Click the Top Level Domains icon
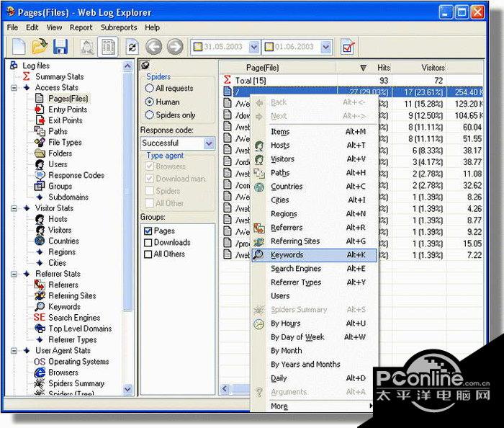The height and width of the screenshot is (428, 504). coord(40,329)
